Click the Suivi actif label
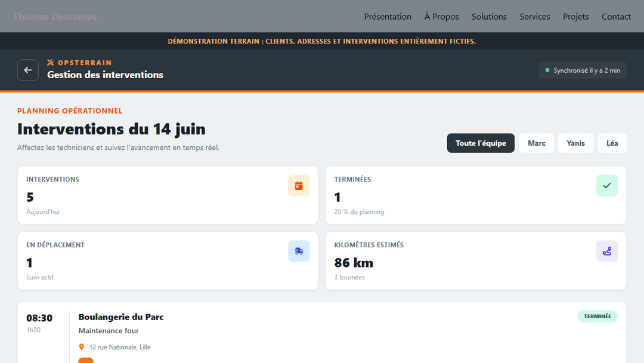The height and width of the screenshot is (363, 644). [x=40, y=277]
